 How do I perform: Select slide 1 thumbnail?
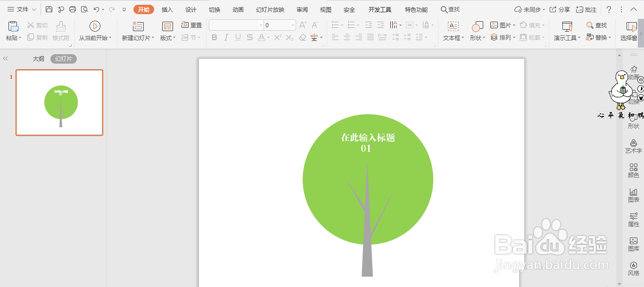coord(59,102)
